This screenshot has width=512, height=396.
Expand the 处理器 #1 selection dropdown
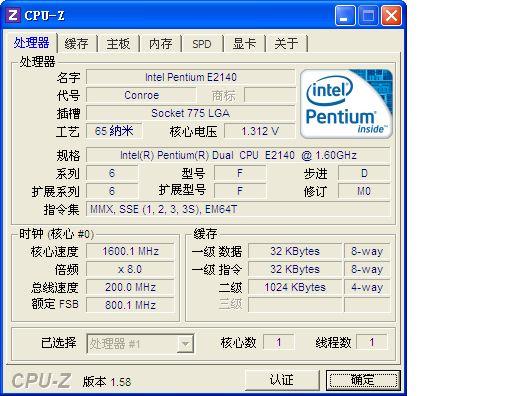185,343
